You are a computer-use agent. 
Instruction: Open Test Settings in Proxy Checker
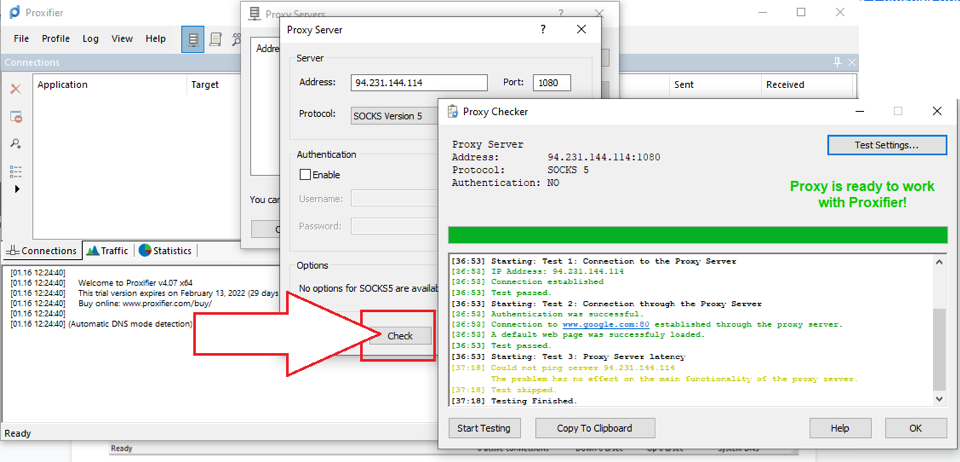pos(887,146)
